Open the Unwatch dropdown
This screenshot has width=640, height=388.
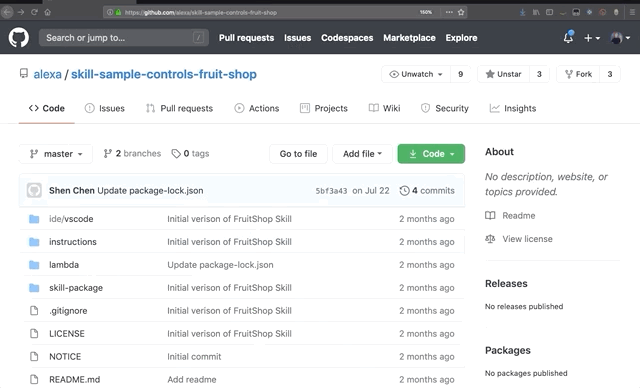pyautogui.click(x=416, y=74)
